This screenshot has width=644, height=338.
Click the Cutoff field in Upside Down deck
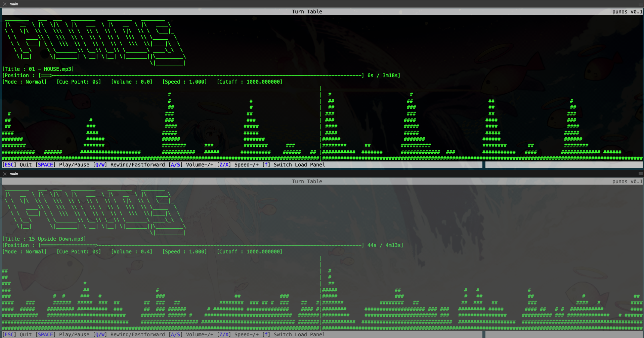tap(249, 252)
